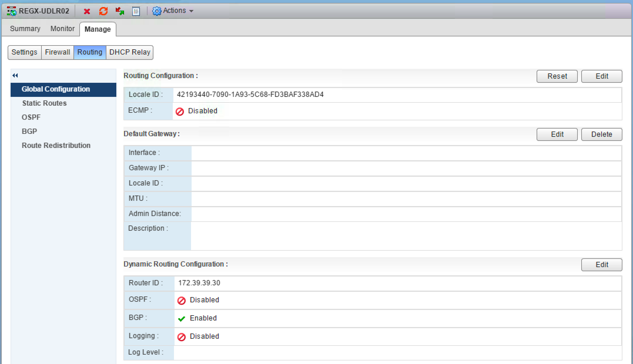Select Static Routes in the sidebar
Screen dimensions: 633x364
[x=44, y=103]
